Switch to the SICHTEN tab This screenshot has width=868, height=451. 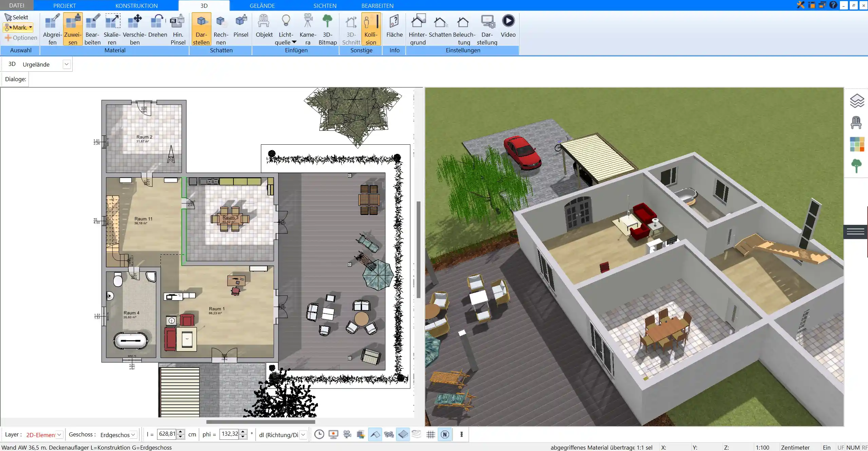pyautogui.click(x=325, y=5)
